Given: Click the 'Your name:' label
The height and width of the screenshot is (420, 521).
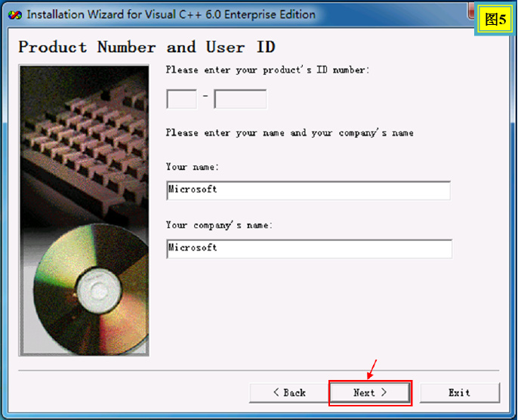Looking at the screenshot, I should tap(193, 167).
